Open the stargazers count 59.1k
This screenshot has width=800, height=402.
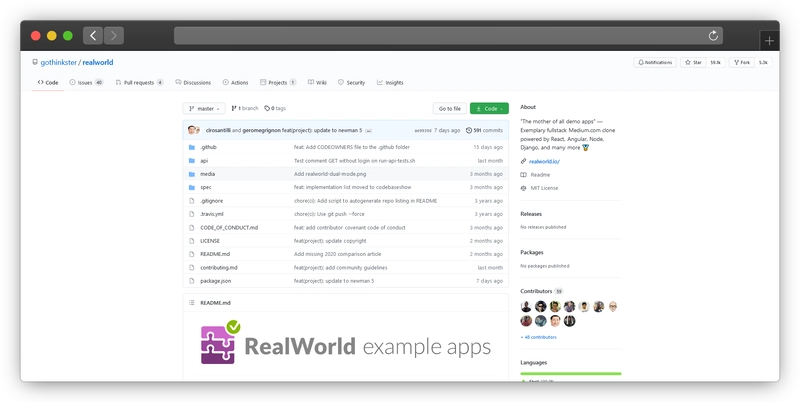715,62
